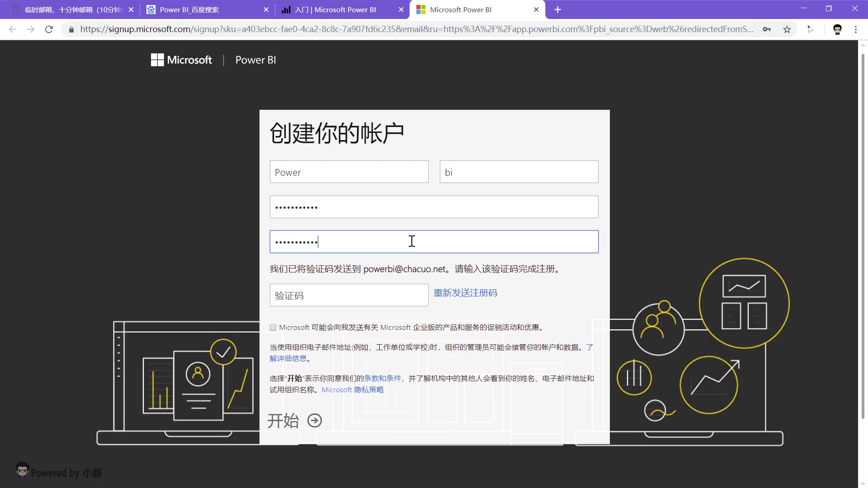
Task: Click the 开始 arrow circle icon
Action: (x=315, y=421)
